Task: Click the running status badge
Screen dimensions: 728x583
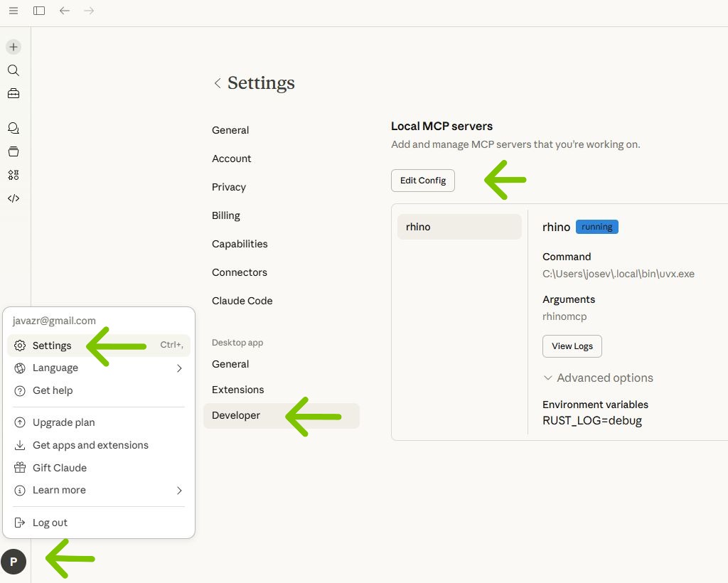Action: [x=596, y=226]
